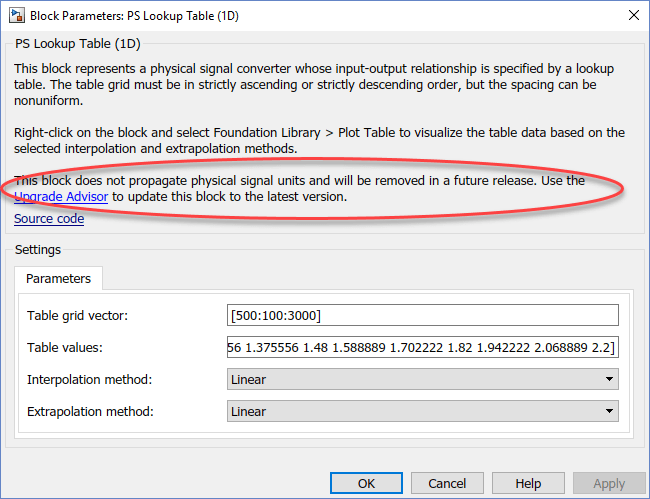Image resolution: width=650 pixels, height=499 pixels.
Task: Click the Table grid vector input field
Action: [x=423, y=315]
